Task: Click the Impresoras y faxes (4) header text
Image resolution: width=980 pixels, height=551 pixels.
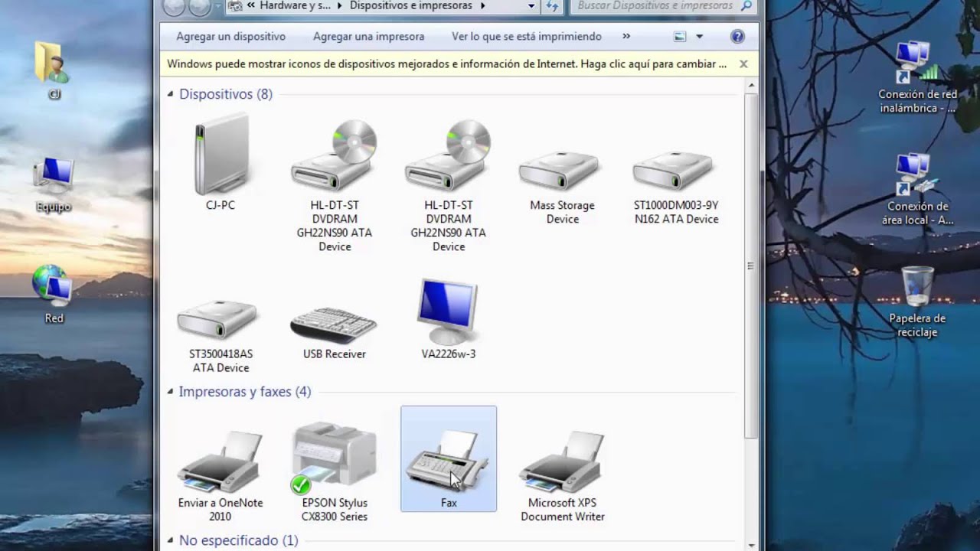Action: pos(244,392)
